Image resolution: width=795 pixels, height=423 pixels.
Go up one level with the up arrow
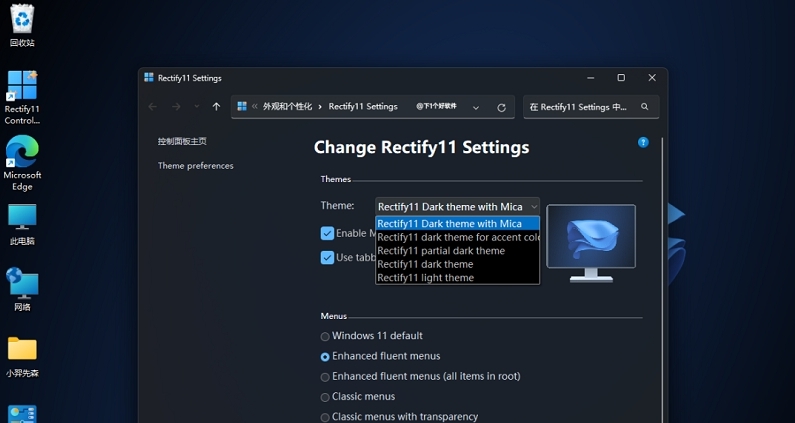[216, 107]
